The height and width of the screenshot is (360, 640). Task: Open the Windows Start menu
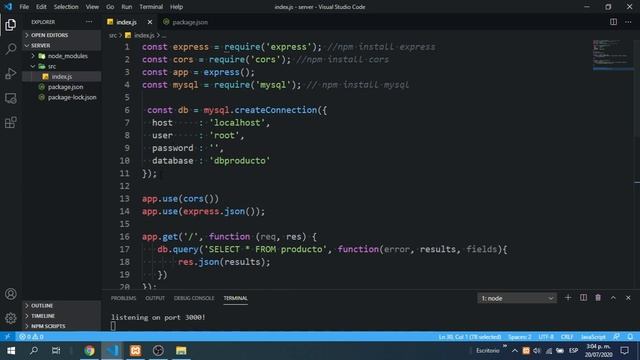click(11, 351)
